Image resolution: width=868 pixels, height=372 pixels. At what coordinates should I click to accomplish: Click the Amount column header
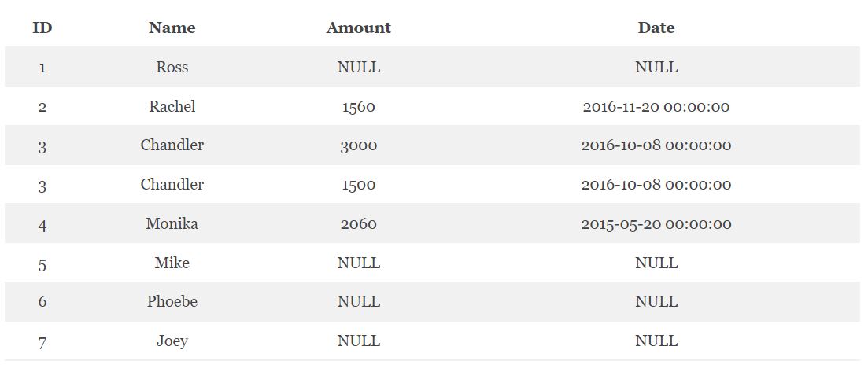click(x=359, y=28)
